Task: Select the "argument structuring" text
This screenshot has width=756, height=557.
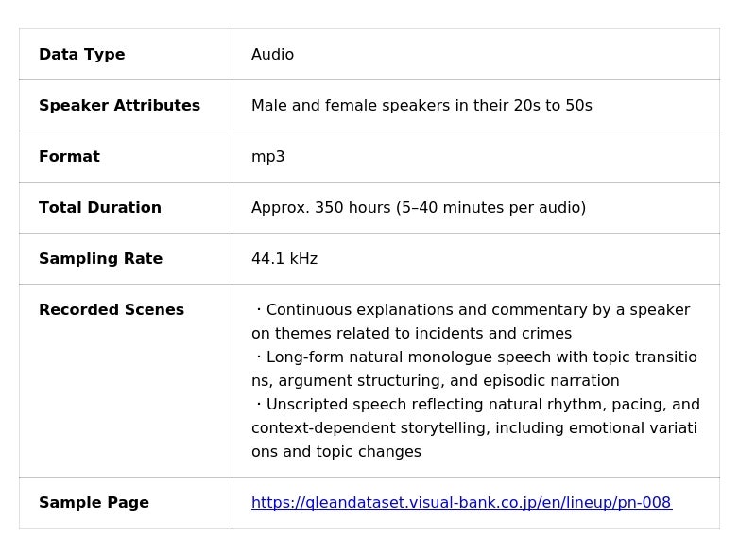Action: pos(358,381)
